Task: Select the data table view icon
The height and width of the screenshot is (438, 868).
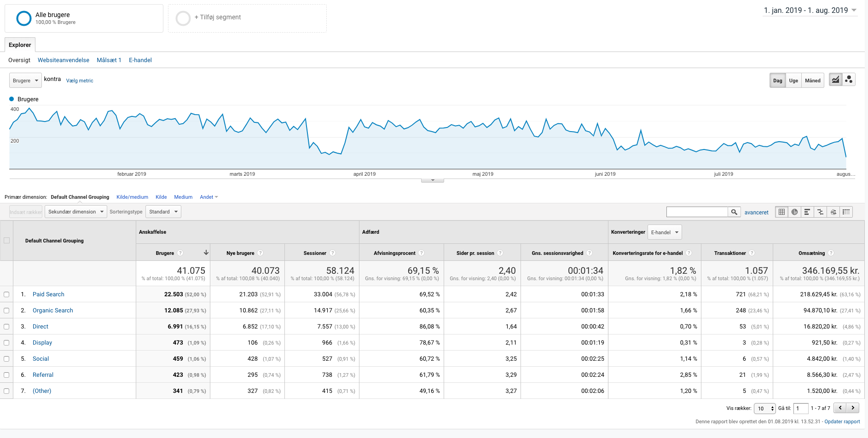Action: point(781,212)
